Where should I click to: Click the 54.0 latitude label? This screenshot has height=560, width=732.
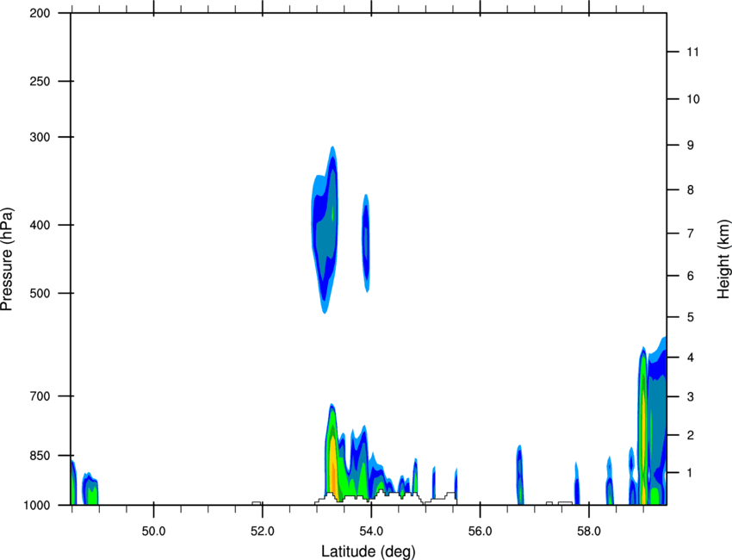click(371, 532)
